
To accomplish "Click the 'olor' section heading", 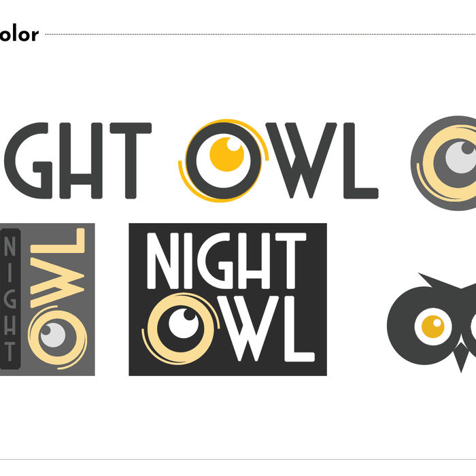I will (20, 34).
